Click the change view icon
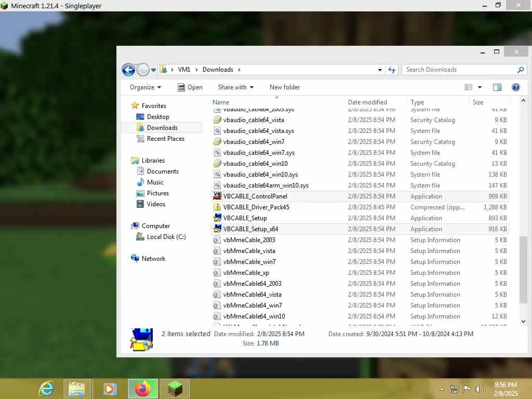The height and width of the screenshot is (399, 532). click(469, 87)
